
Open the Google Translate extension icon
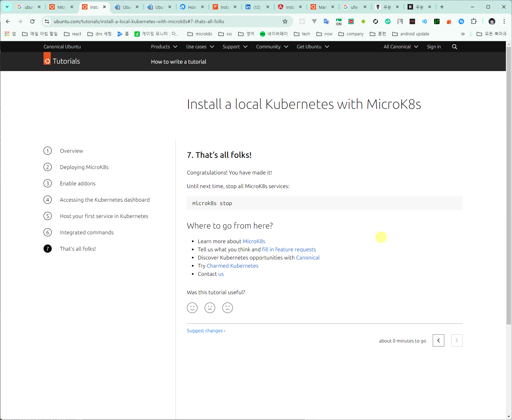point(327,21)
